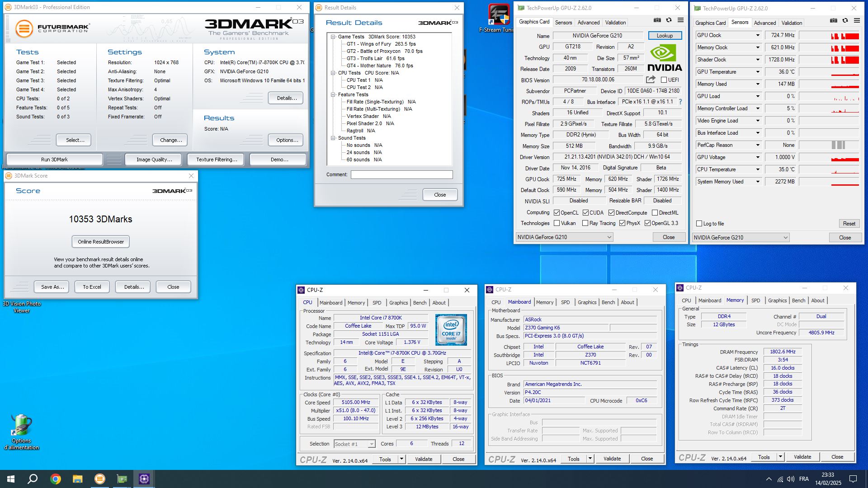Screen dimensions: 868x488
Task: Switch to CPU-Z taskbar icon
Action: pos(144,479)
